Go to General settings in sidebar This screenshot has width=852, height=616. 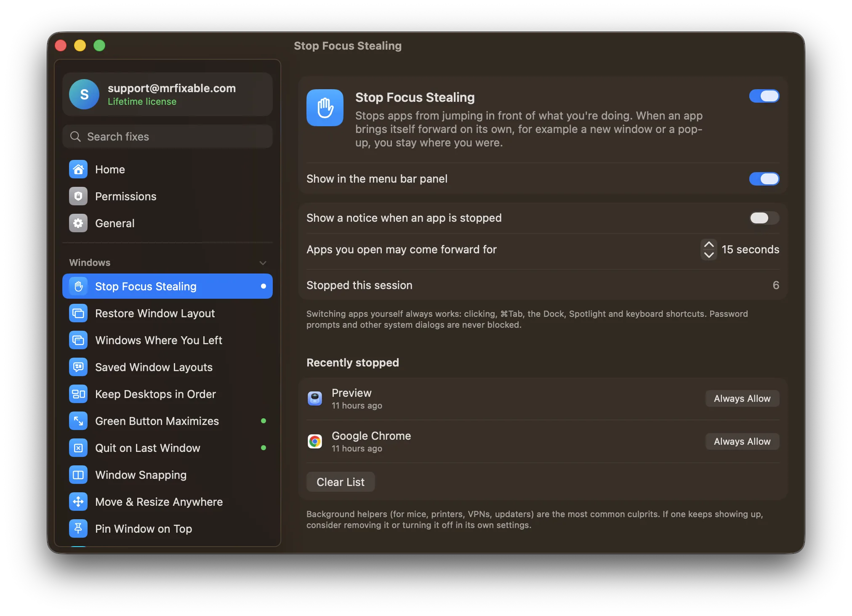[168, 223]
